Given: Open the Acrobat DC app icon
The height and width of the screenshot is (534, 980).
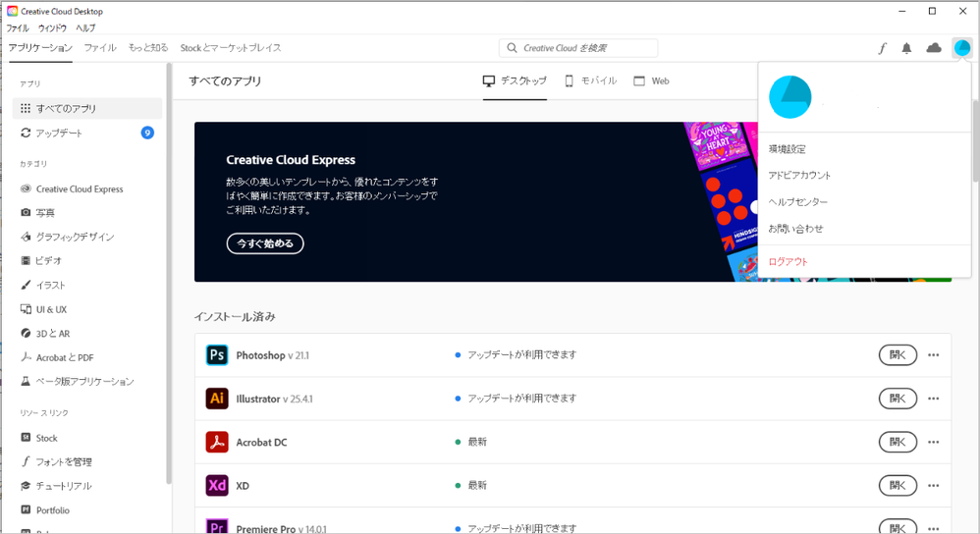Looking at the screenshot, I should click(217, 442).
